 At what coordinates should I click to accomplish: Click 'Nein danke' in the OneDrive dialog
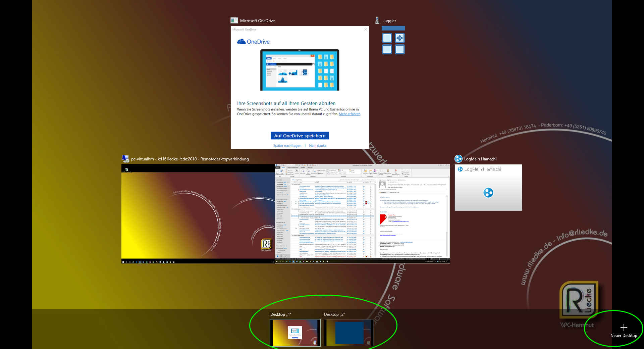(x=317, y=145)
